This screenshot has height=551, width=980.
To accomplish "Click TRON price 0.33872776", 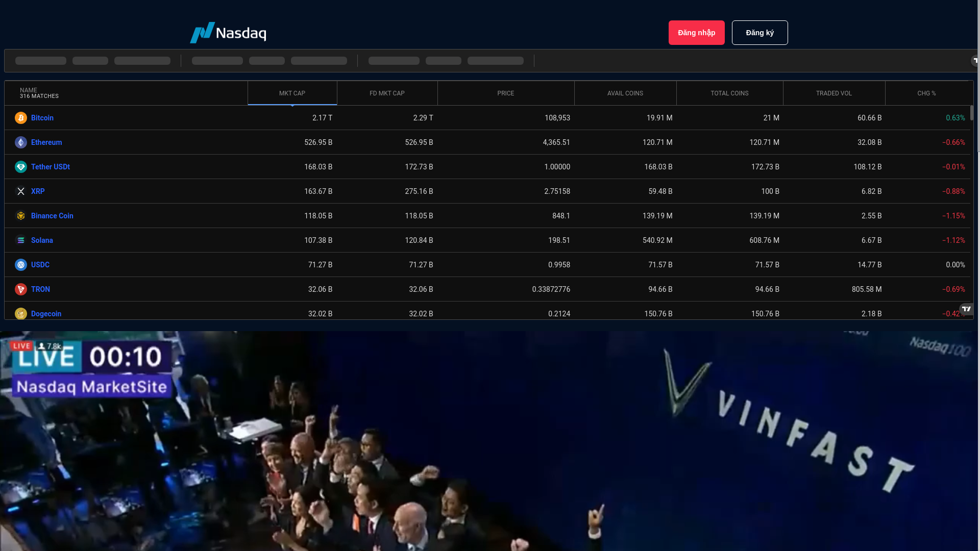I will (551, 289).
